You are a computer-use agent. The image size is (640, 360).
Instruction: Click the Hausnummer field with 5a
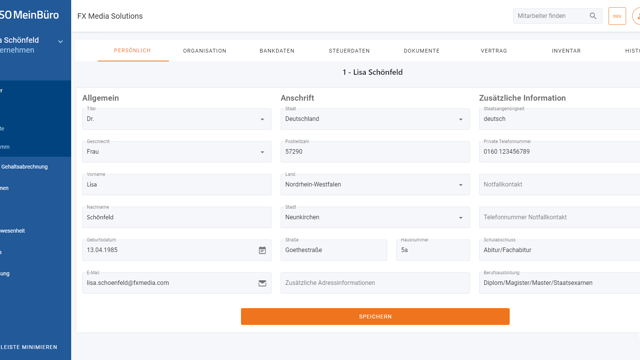[x=433, y=250]
